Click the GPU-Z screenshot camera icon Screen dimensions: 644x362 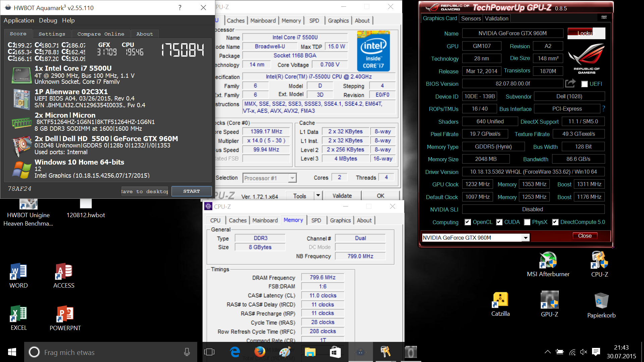coord(604,17)
